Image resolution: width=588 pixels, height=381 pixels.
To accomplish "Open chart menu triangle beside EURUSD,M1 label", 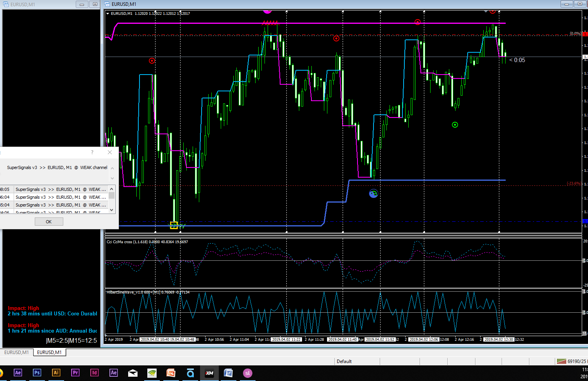I will (x=108, y=14).
